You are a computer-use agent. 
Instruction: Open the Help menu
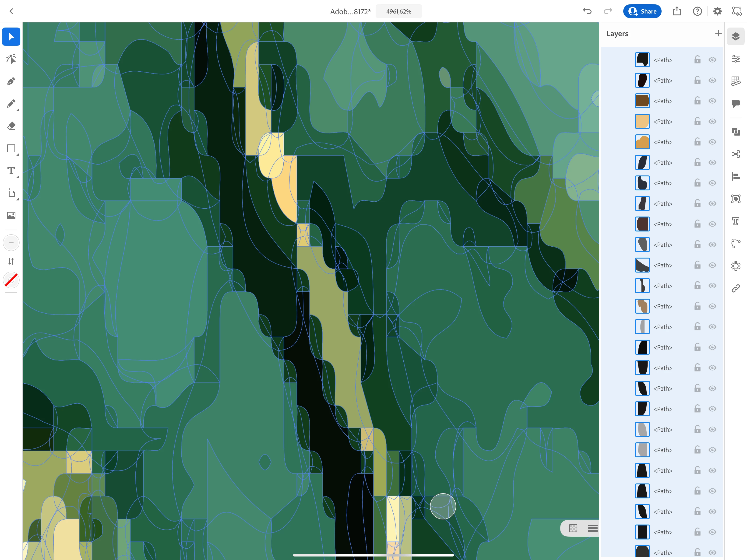[x=697, y=11]
